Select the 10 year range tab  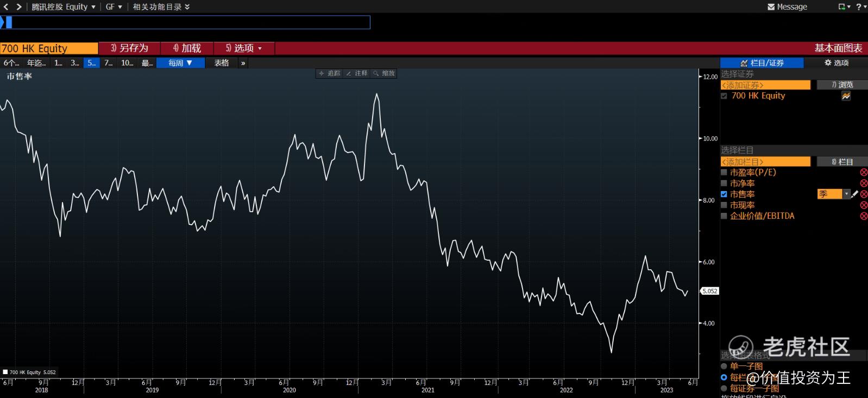127,63
